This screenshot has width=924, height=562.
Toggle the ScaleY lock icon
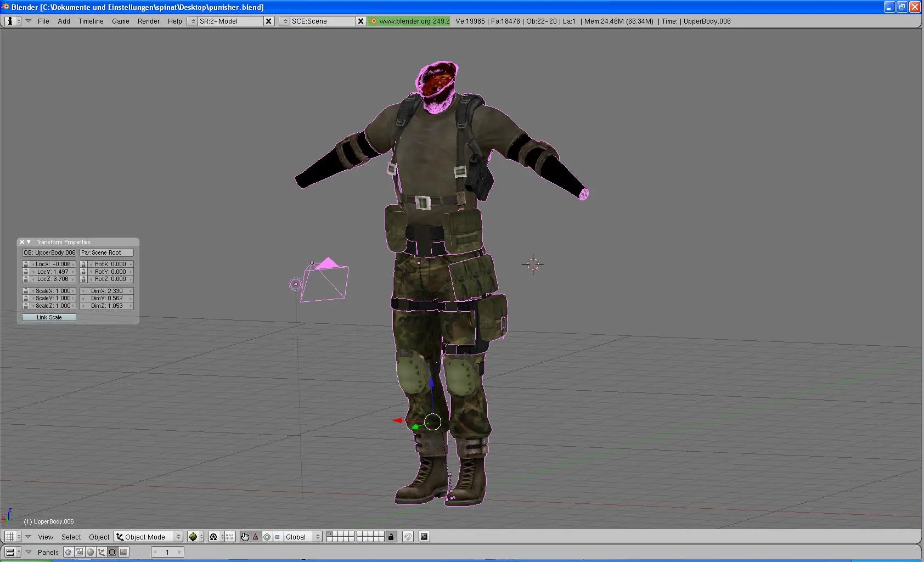26,299
